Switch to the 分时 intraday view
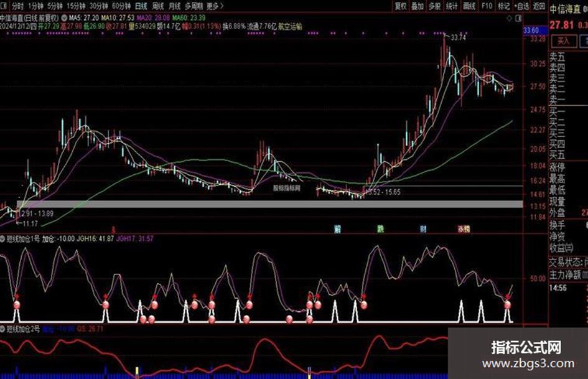Viewport: 588px width, 379px height. click(x=17, y=6)
